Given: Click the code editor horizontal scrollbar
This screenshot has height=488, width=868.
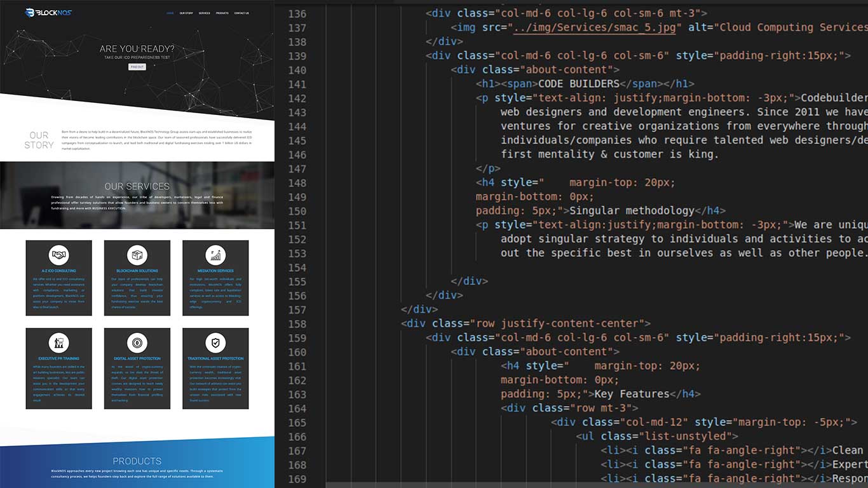Looking at the screenshot, I should (597, 485).
